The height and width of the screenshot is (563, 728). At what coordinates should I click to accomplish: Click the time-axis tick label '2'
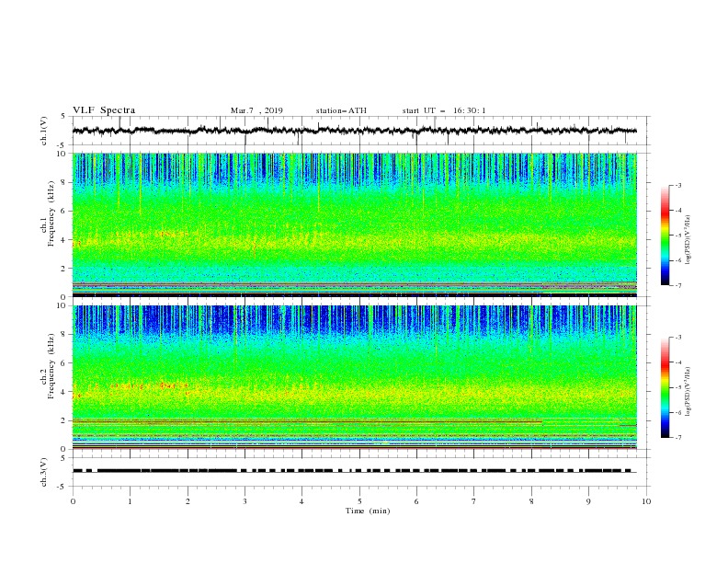[x=188, y=501]
